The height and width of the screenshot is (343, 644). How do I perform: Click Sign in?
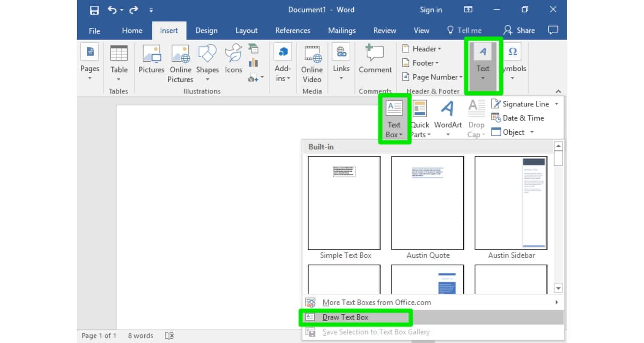[x=431, y=10]
